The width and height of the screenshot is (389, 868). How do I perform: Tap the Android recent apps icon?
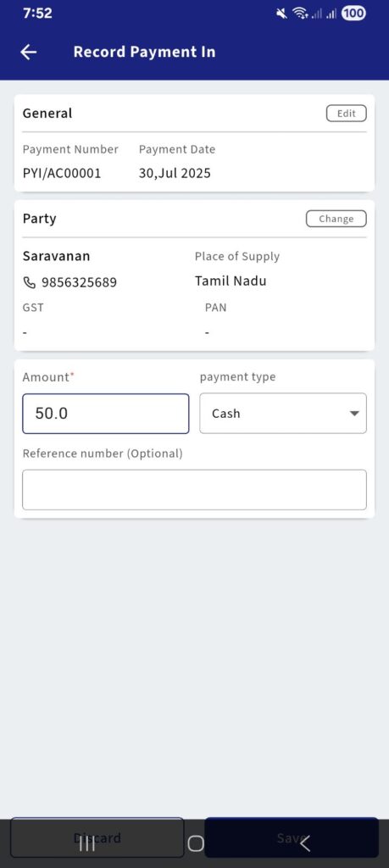[87, 843]
